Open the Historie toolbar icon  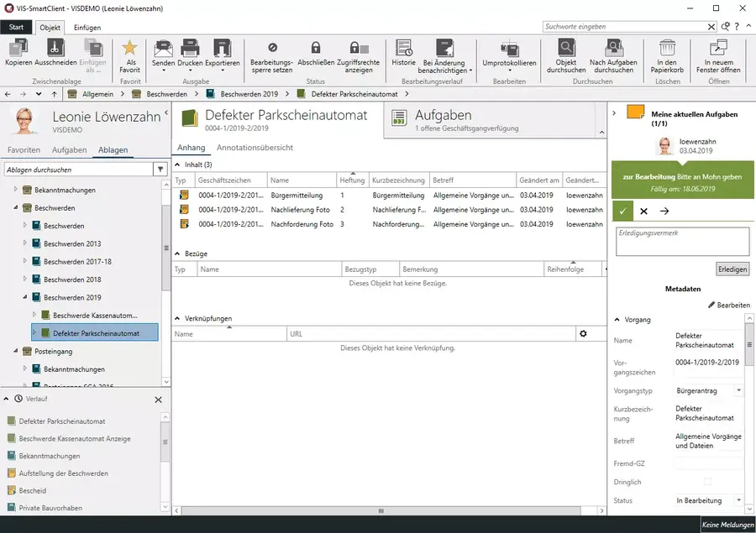[x=403, y=49]
